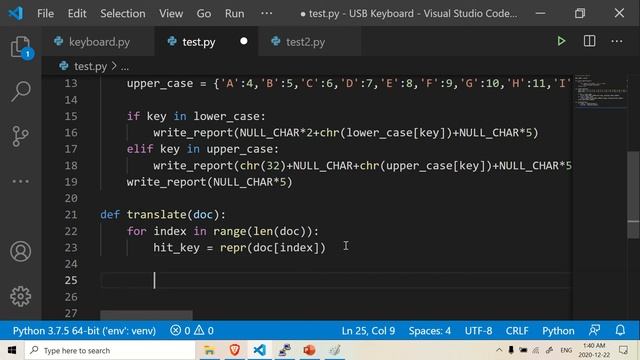Open errors and warnings problems indicator
Viewport: 640px width, 360px height.
(192, 331)
